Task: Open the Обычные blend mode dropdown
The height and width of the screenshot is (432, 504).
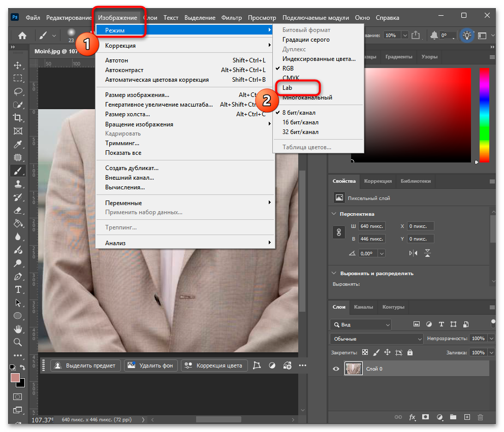Action: point(376,339)
